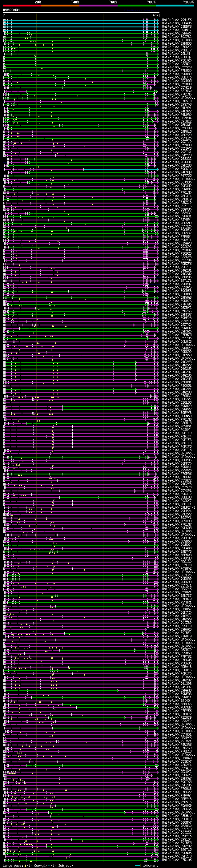The image size is (197, 868).
Task: Select UniRef100_C6ZRZ9 label
Action: (177, 650)
